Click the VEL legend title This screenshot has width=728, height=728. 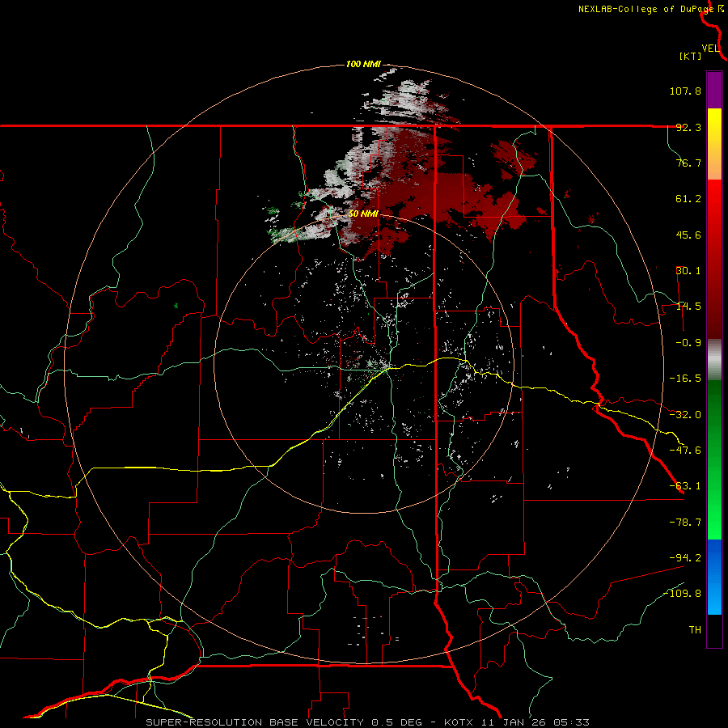click(x=710, y=49)
